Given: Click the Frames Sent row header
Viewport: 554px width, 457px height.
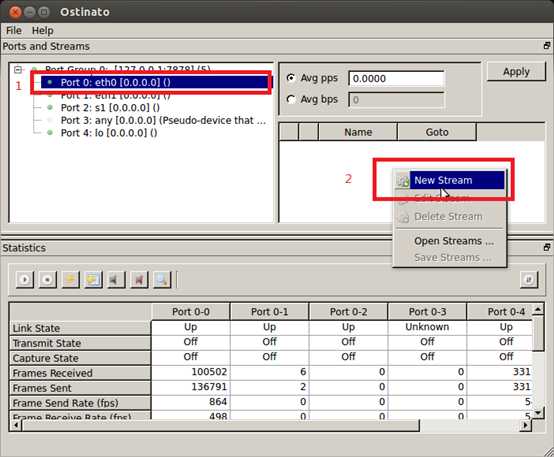Looking at the screenshot, I should (x=80, y=388).
